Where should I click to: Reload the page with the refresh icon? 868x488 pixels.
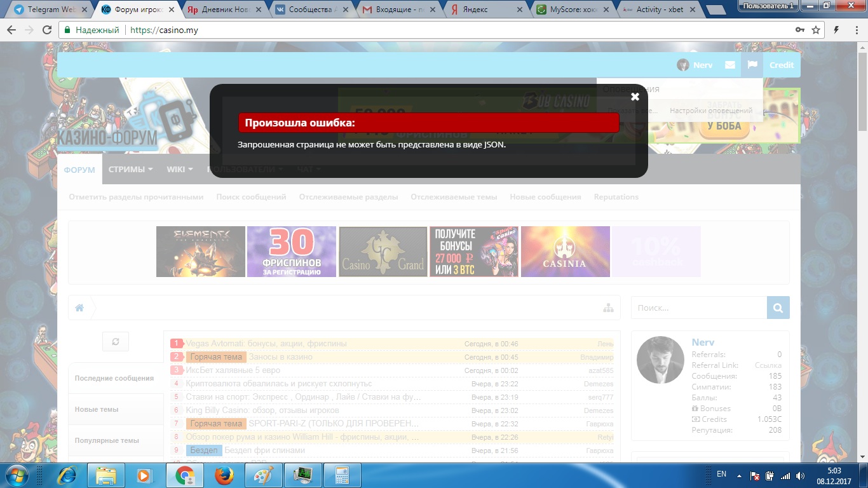(46, 30)
